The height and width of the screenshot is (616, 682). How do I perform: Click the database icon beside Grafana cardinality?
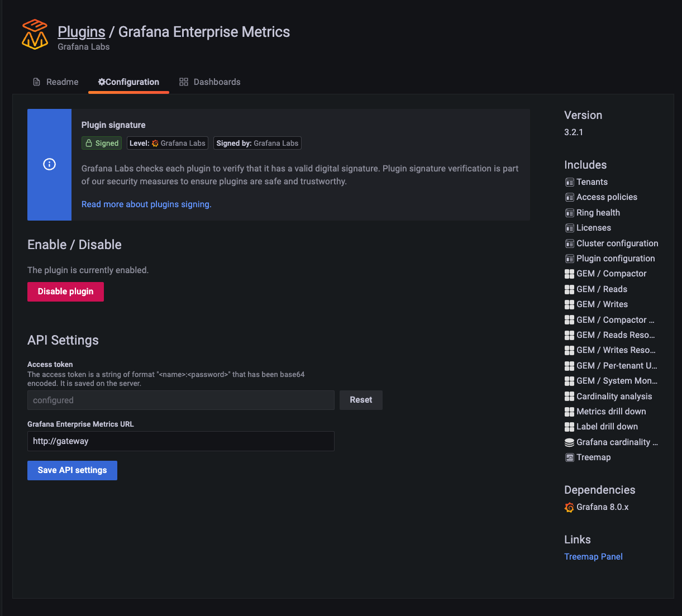[x=569, y=442]
